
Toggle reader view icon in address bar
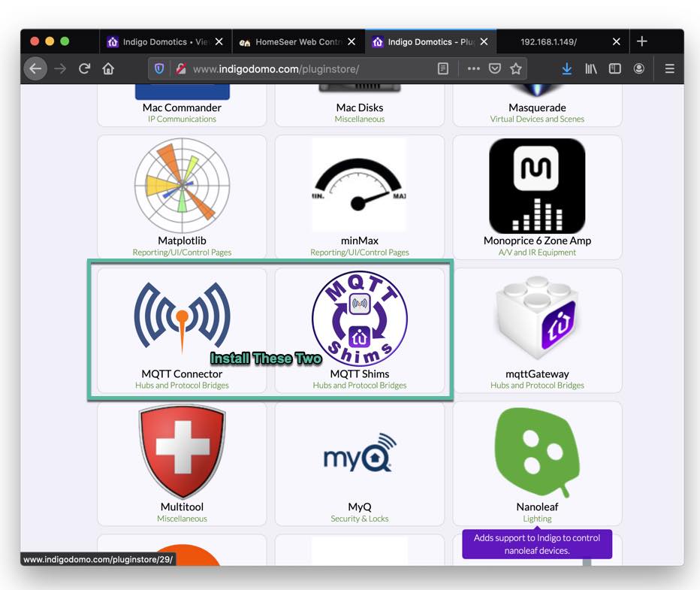pos(443,69)
